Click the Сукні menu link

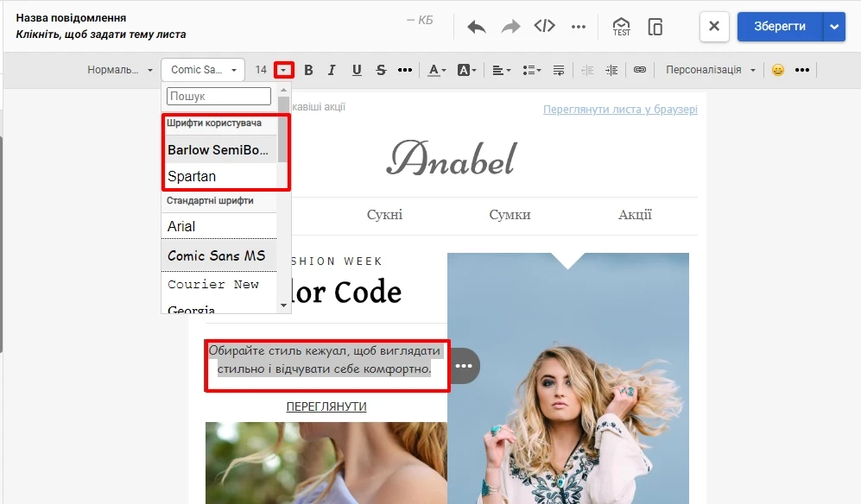pos(384,215)
